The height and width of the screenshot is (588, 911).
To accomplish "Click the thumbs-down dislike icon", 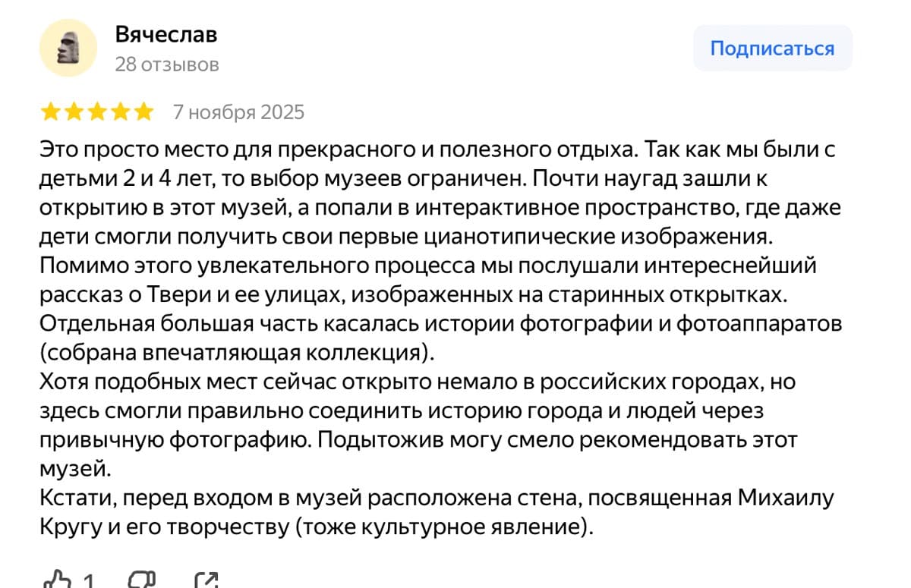I will click(142, 580).
